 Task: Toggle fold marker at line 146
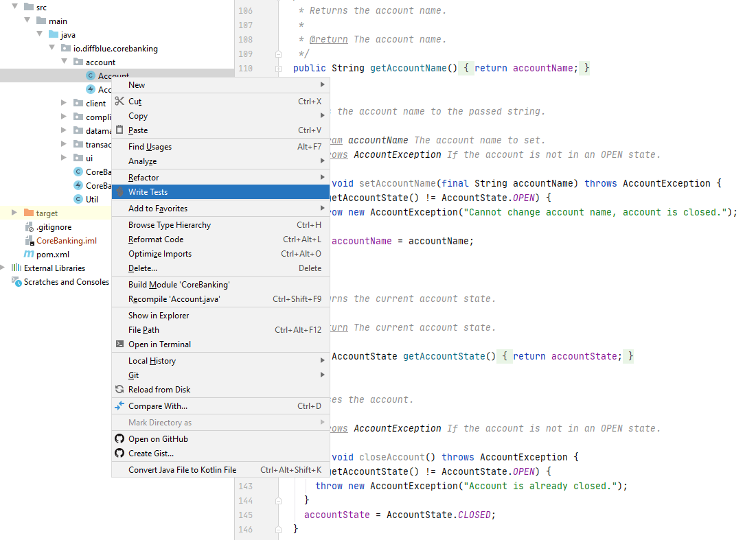point(278,530)
